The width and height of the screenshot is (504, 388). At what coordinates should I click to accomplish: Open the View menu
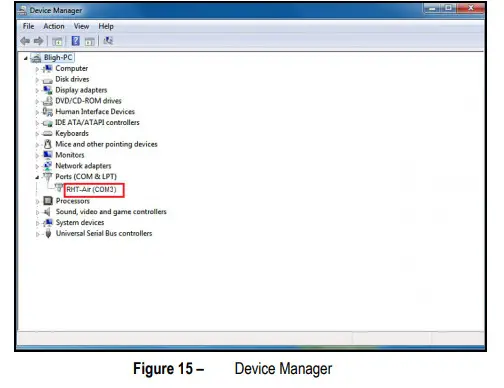pyautogui.click(x=81, y=26)
